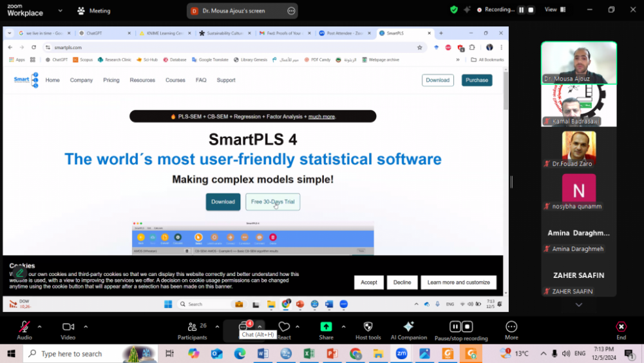
Task: Click the green encryption shield icon
Action: coord(454,10)
